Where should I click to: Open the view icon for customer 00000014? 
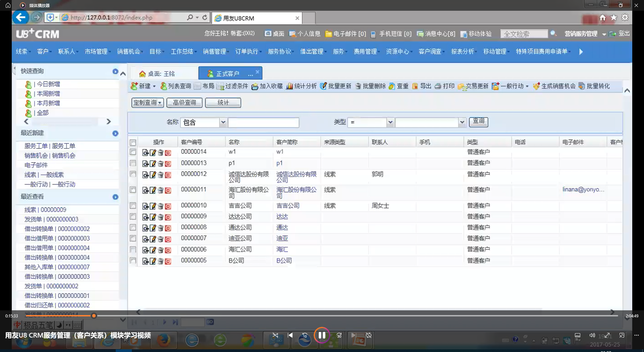(145, 153)
